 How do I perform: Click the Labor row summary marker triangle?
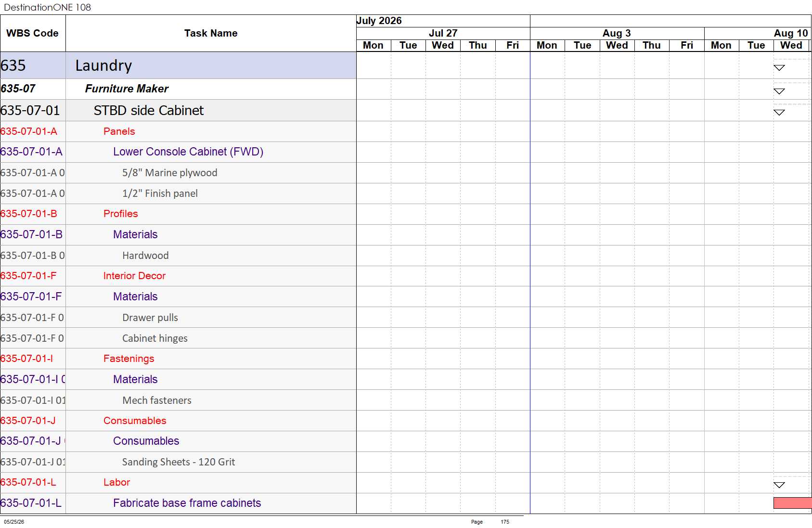779,485
